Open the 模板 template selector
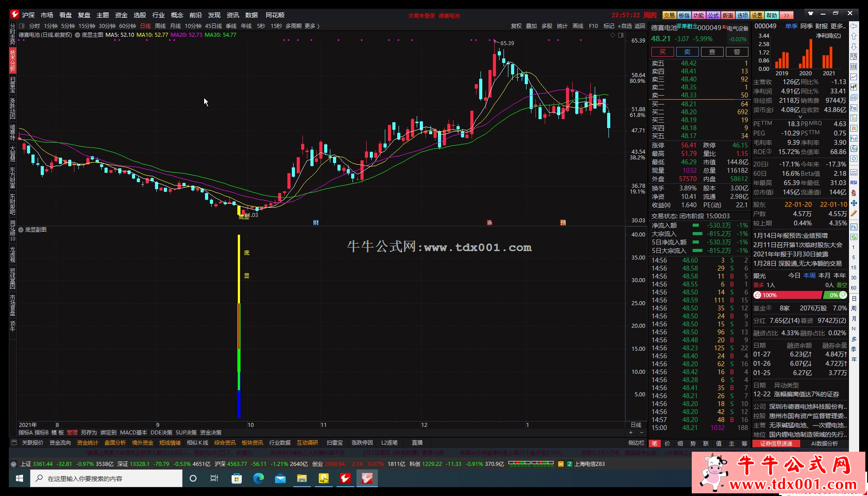This screenshot has height=496, width=868. click(58, 433)
